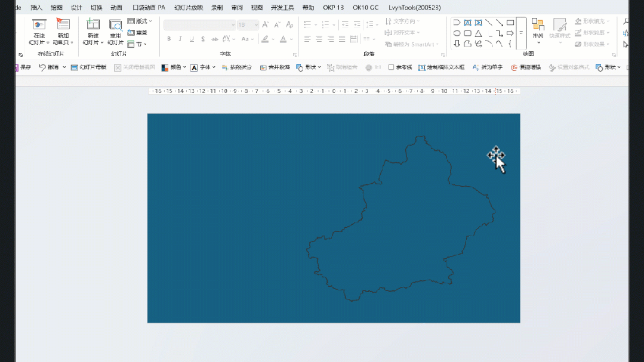This screenshot has height=362, width=644.
Task: Open the 颜色 theme color swatch button
Action: pyautogui.click(x=174, y=67)
